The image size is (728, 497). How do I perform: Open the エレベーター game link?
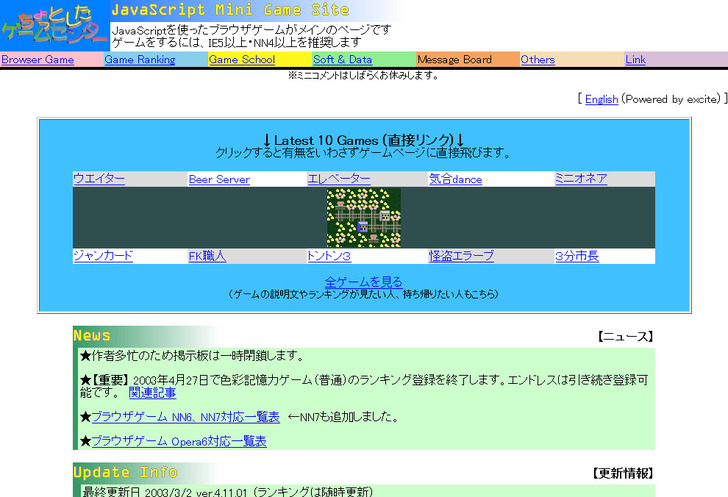tap(339, 179)
